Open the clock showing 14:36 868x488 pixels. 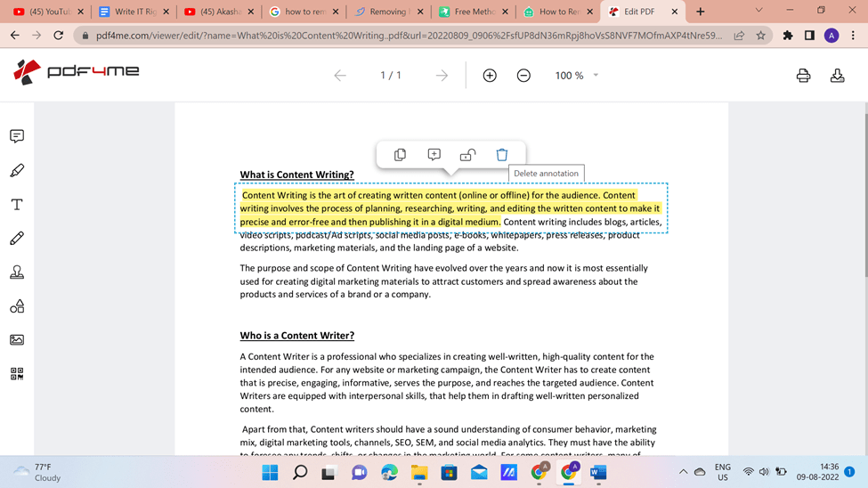[x=817, y=472]
